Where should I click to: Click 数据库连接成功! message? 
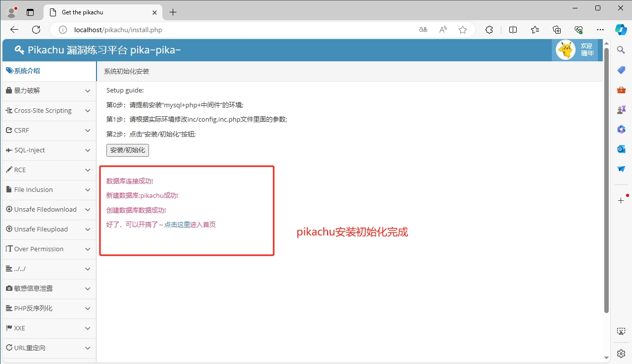tap(130, 182)
